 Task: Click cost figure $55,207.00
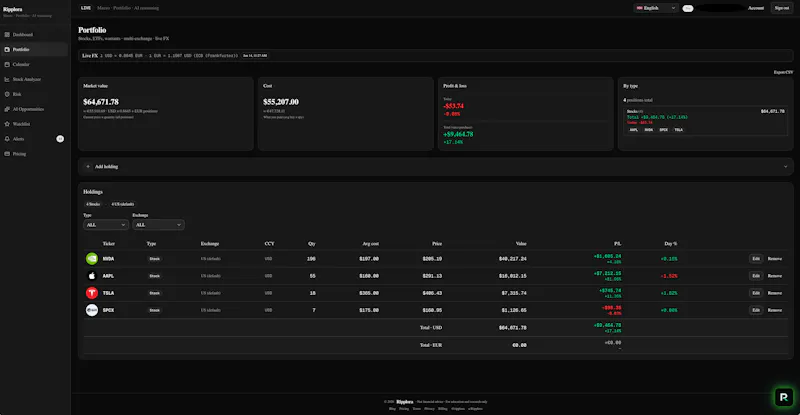[281, 102]
